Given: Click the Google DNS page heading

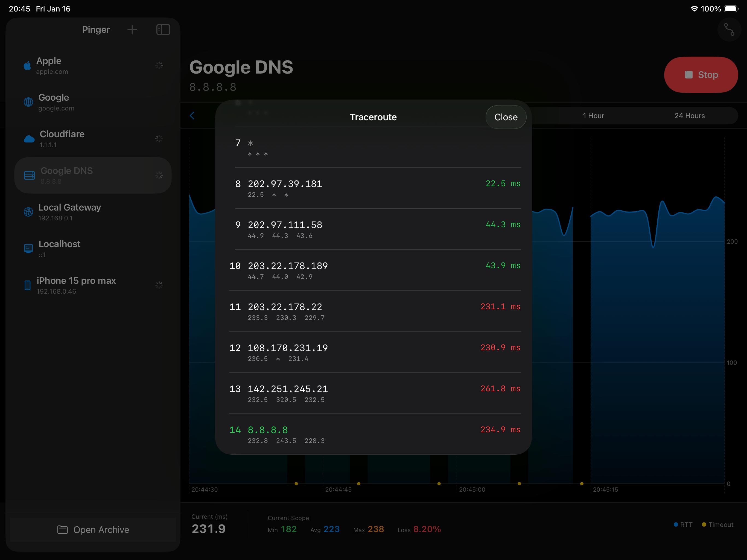Looking at the screenshot, I should tap(241, 67).
